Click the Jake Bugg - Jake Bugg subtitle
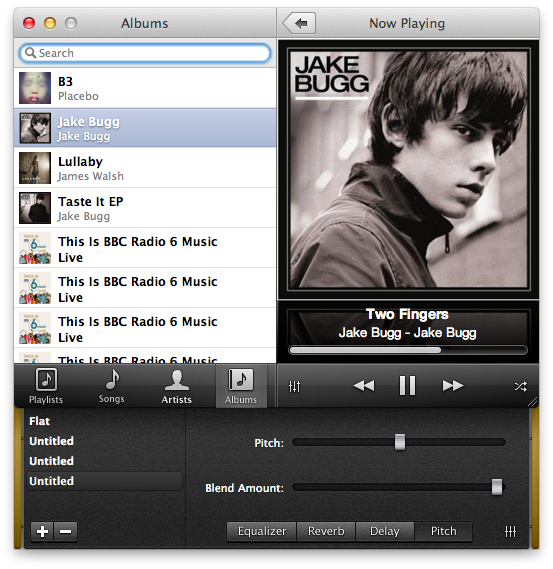 (407, 333)
